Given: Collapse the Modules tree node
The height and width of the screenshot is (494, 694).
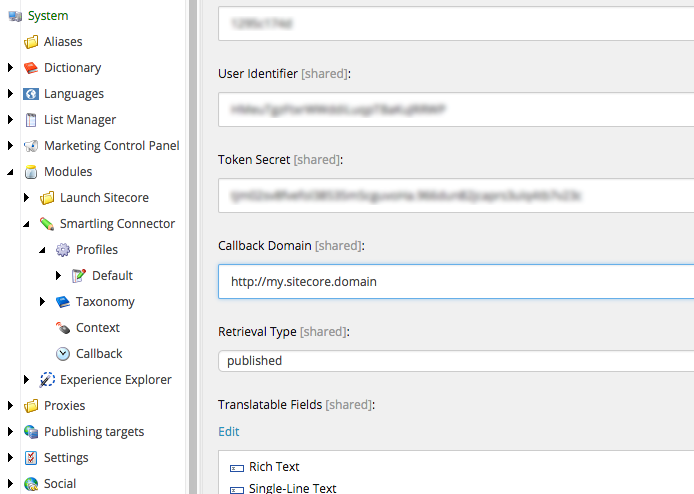Looking at the screenshot, I should [11, 172].
